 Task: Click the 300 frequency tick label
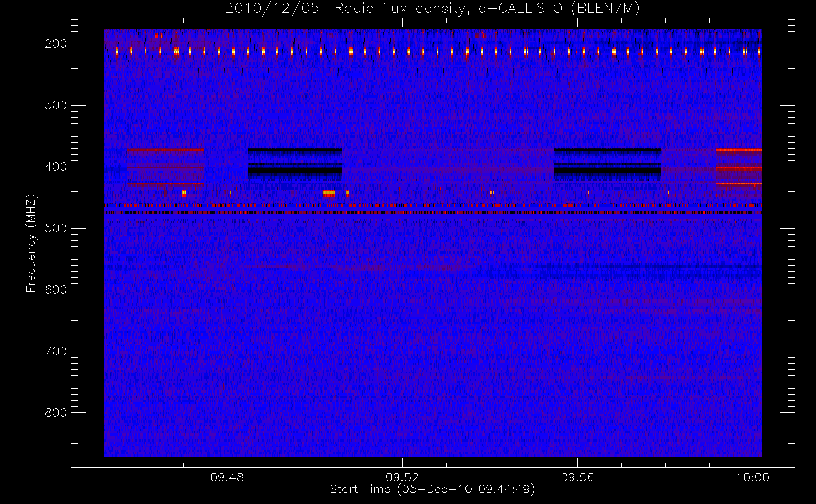(56, 105)
